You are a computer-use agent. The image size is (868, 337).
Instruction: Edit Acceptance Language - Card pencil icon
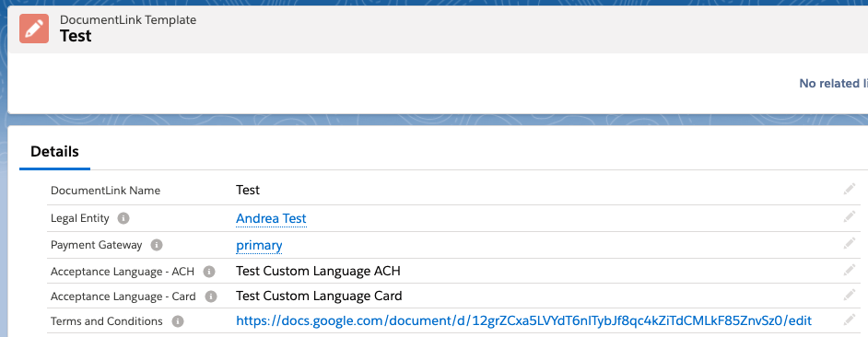tap(850, 295)
